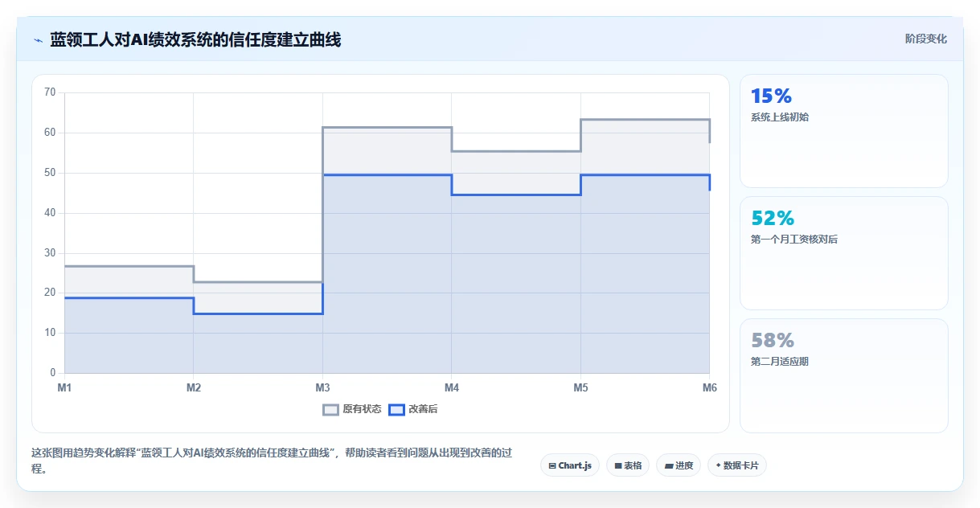Image resolution: width=980 pixels, height=508 pixels.
Task: Click the icon inside the 表格 chip
Action: (618, 465)
